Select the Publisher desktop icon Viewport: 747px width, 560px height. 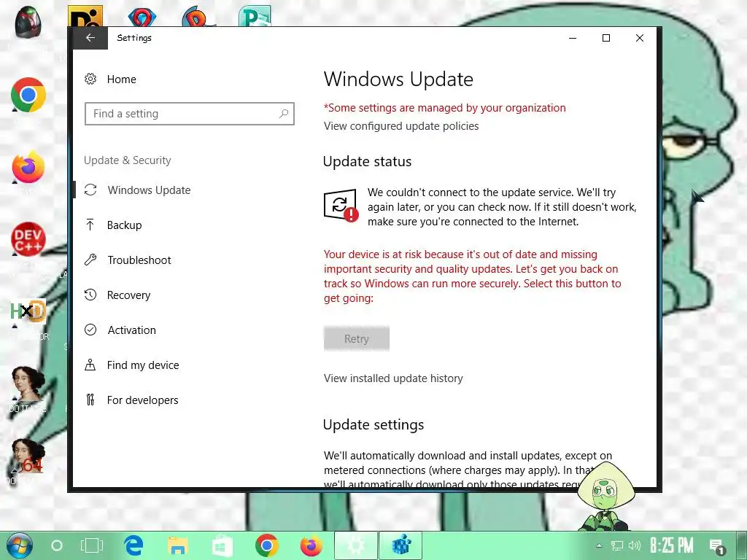255,16
